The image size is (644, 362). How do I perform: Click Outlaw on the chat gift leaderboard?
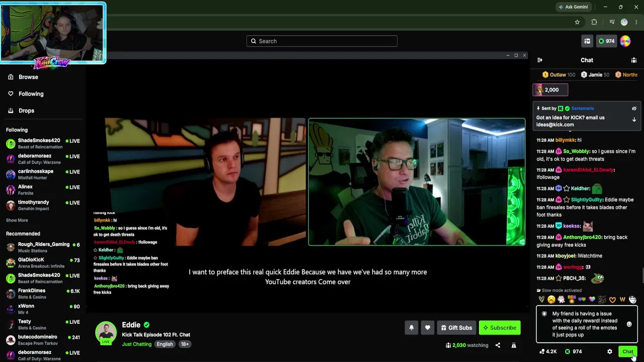pos(558,75)
